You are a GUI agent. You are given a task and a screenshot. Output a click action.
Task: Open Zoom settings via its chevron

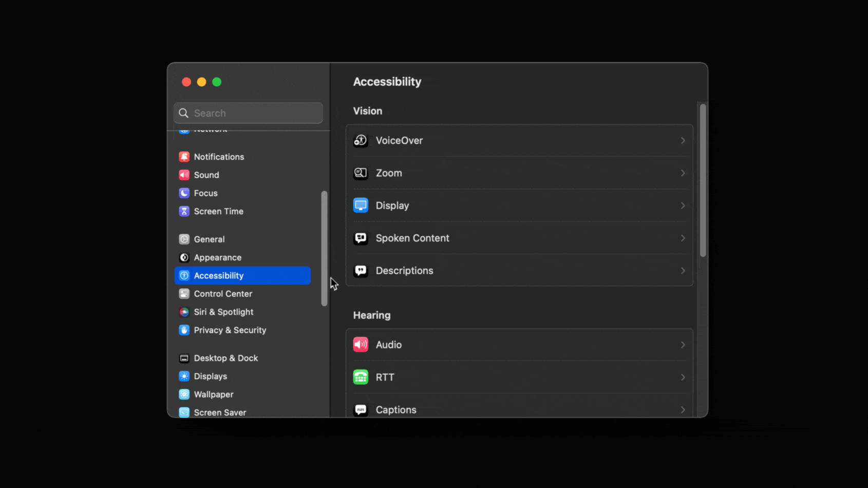click(x=683, y=173)
